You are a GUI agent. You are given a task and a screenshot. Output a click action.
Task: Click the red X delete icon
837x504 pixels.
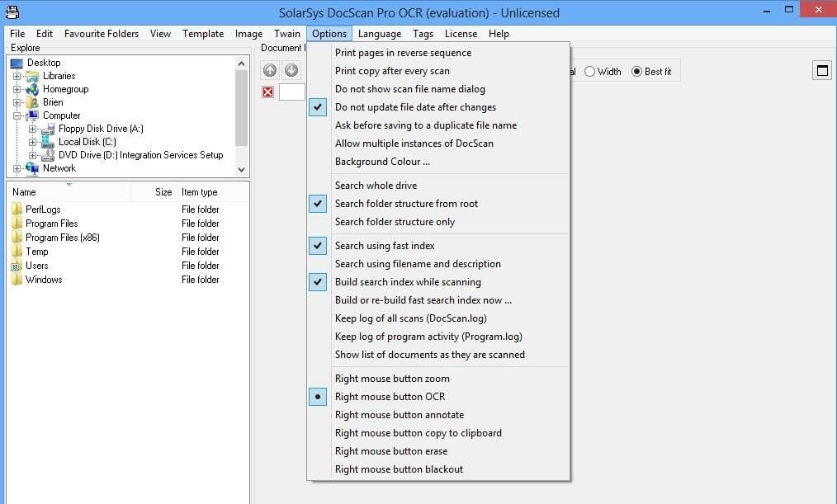268,92
